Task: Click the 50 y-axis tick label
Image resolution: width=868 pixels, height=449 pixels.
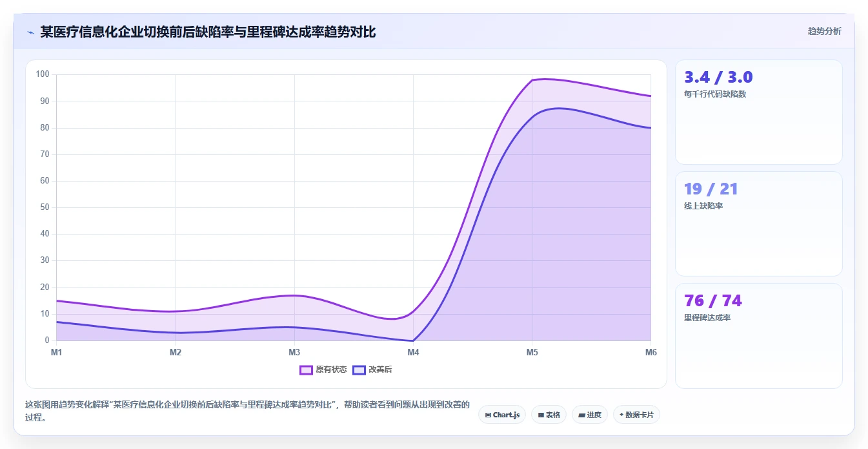Action: tap(45, 207)
